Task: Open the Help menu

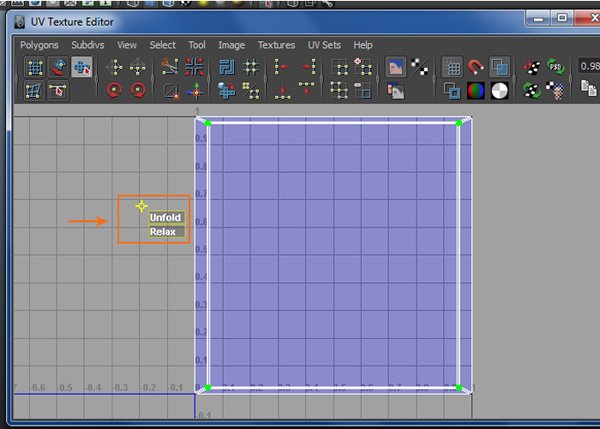Action: (x=363, y=45)
